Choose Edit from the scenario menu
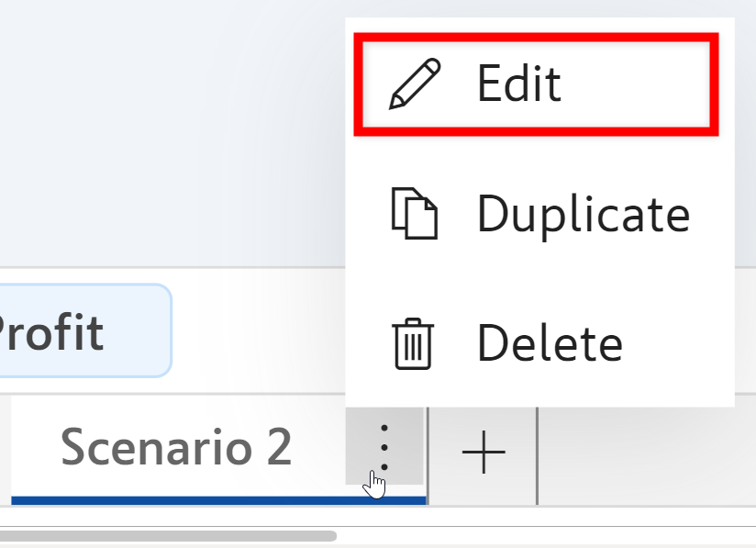Image resolution: width=756 pixels, height=548 pixels. (536, 84)
